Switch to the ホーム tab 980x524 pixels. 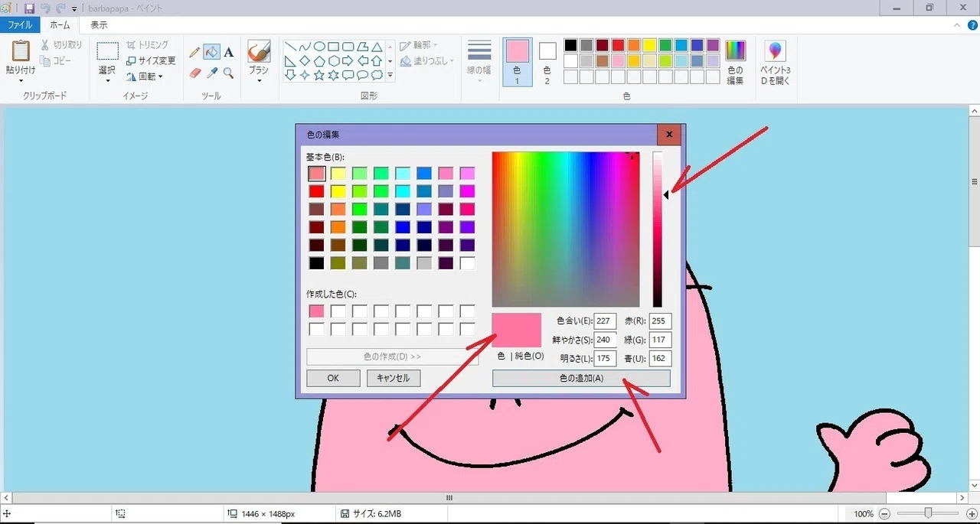click(x=60, y=25)
